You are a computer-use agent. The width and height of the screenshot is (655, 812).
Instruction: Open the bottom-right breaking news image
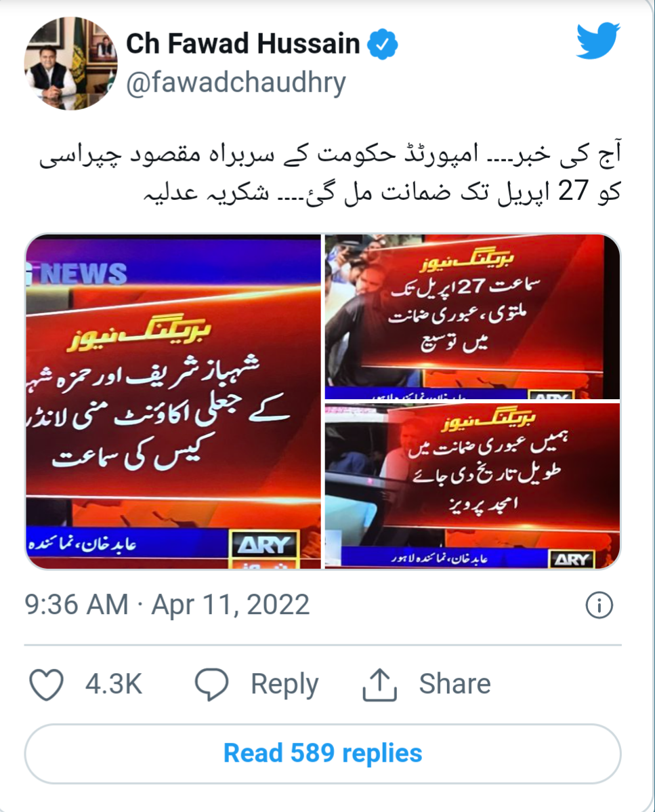(x=472, y=486)
